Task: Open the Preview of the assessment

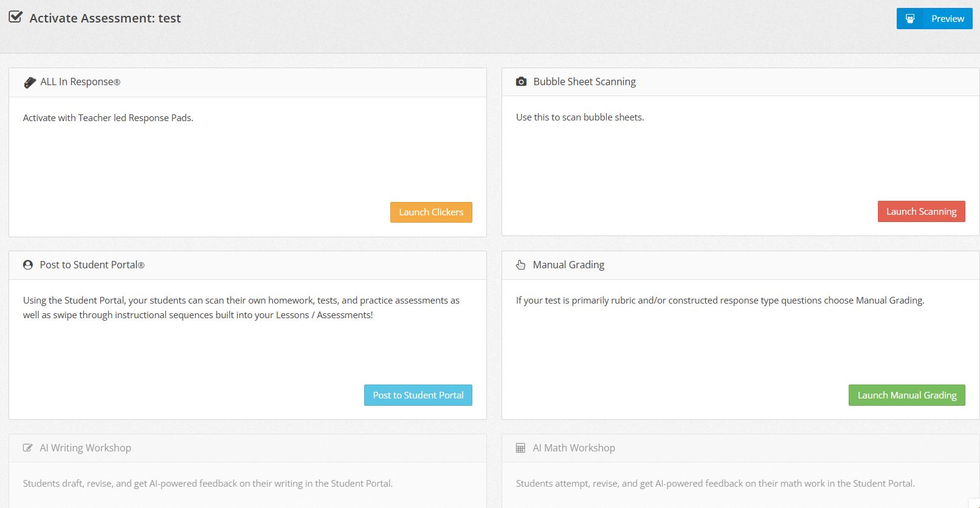Action: pyautogui.click(x=934, y=19)
